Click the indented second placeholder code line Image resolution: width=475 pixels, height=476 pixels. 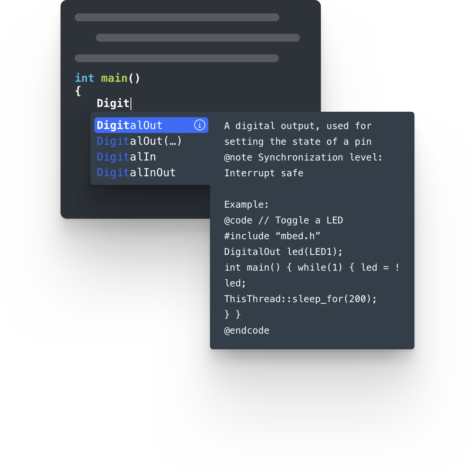coord(198,38)
